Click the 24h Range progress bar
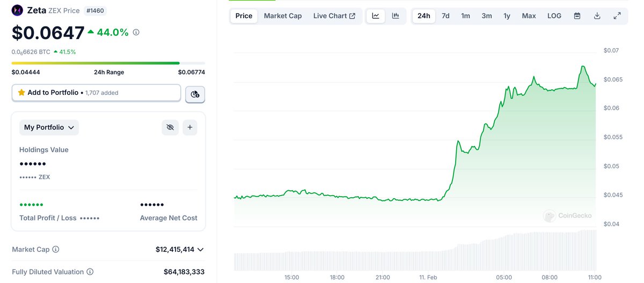 (108, 63)
